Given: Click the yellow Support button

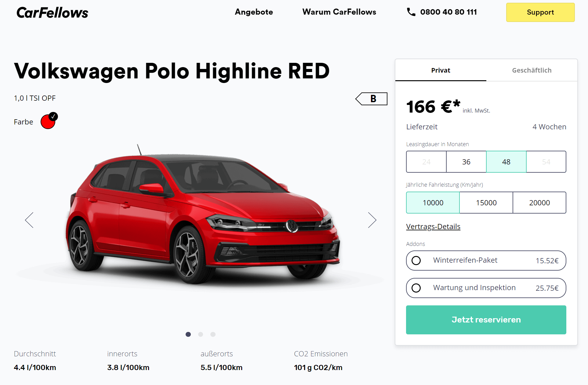Looking at the screenshot, I should click(x=540, y=12).
